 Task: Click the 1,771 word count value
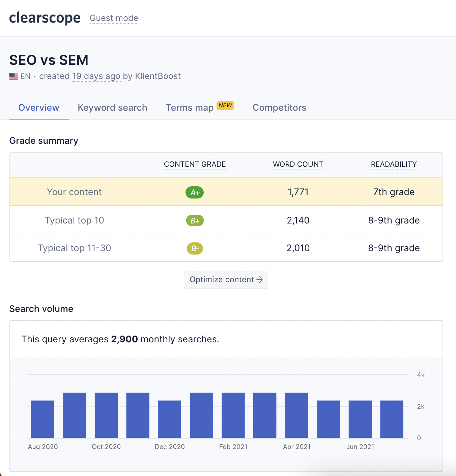click(x=298, y=192)
